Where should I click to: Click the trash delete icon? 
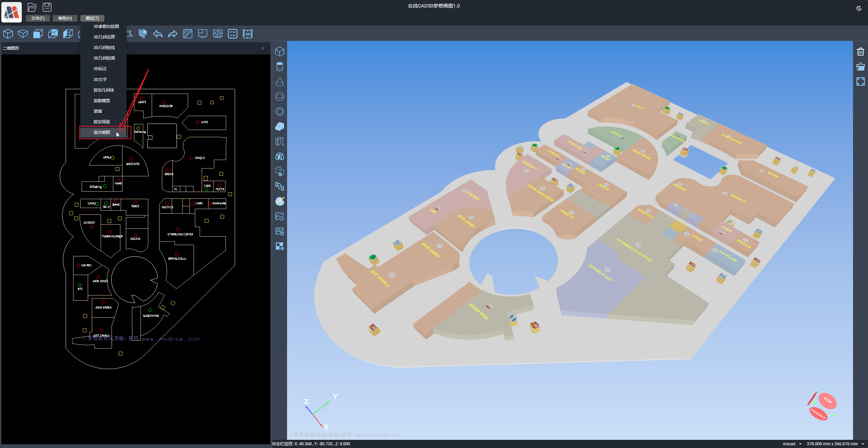(861, 51)
